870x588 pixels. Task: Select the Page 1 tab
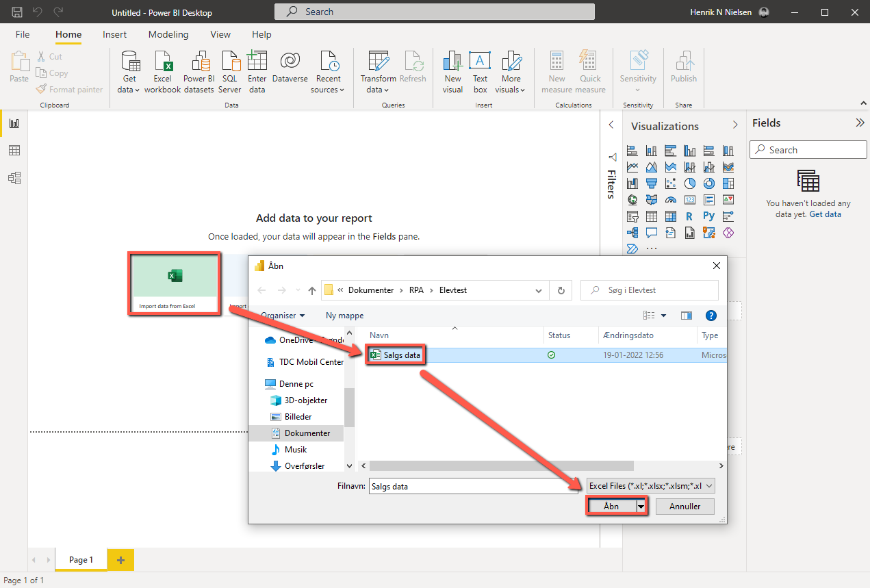click(81, 560)
